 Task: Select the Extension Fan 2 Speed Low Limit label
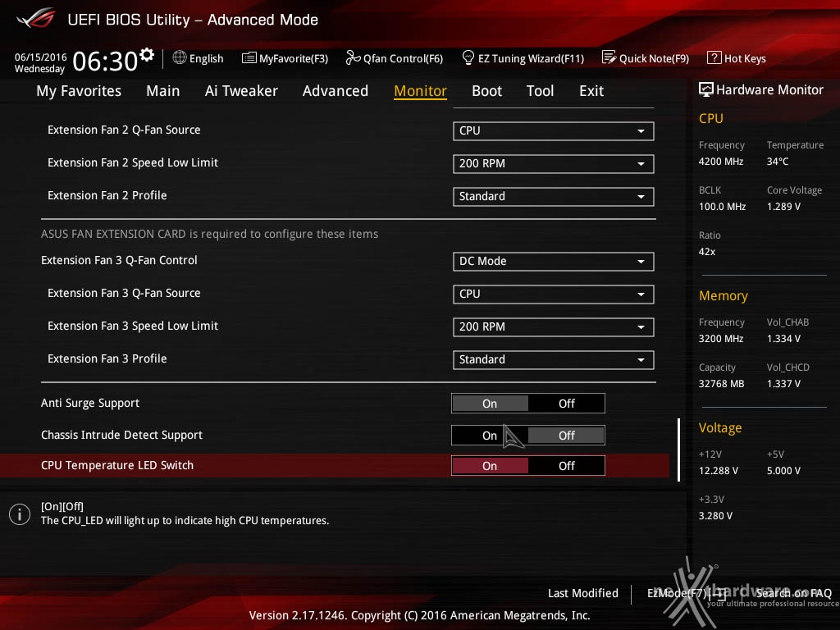[x=133, y=162]
